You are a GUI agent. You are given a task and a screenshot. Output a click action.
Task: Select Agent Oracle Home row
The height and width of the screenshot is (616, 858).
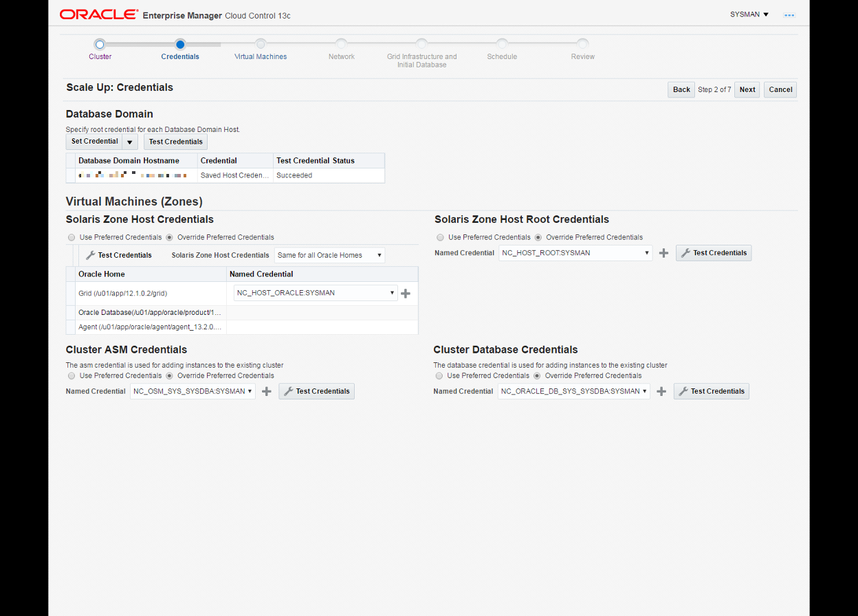(242, 327)
